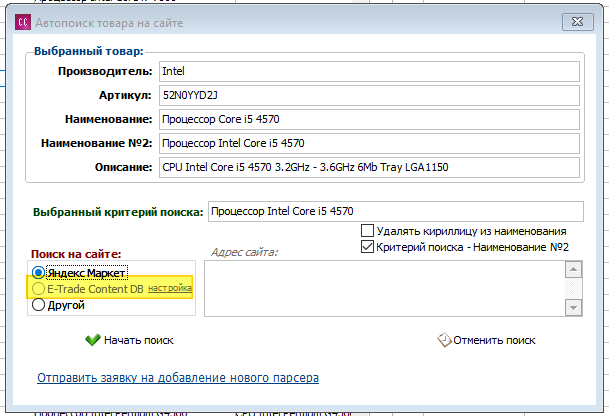Click the Артикул field 52N0YYD2J

pos(369,96)
